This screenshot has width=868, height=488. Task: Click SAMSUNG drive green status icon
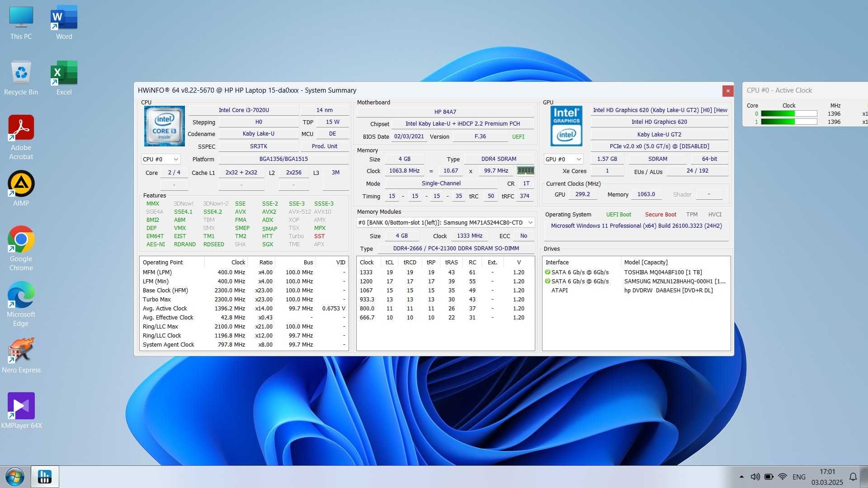(x=547, y=281)
